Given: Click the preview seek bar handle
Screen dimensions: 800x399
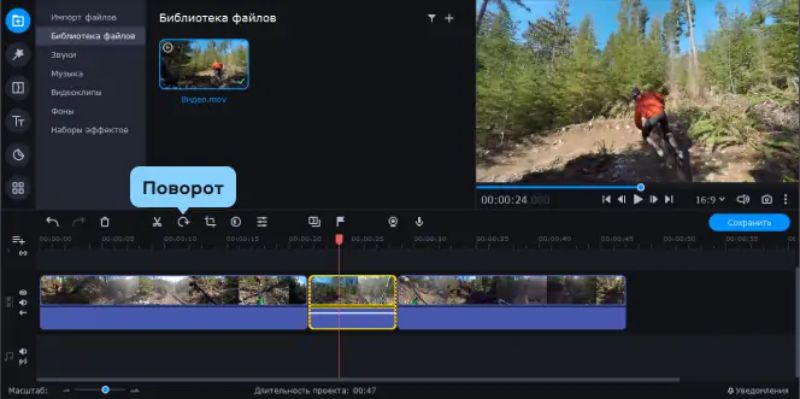Looking at the screenshot, I should click(x=641, y=187).
